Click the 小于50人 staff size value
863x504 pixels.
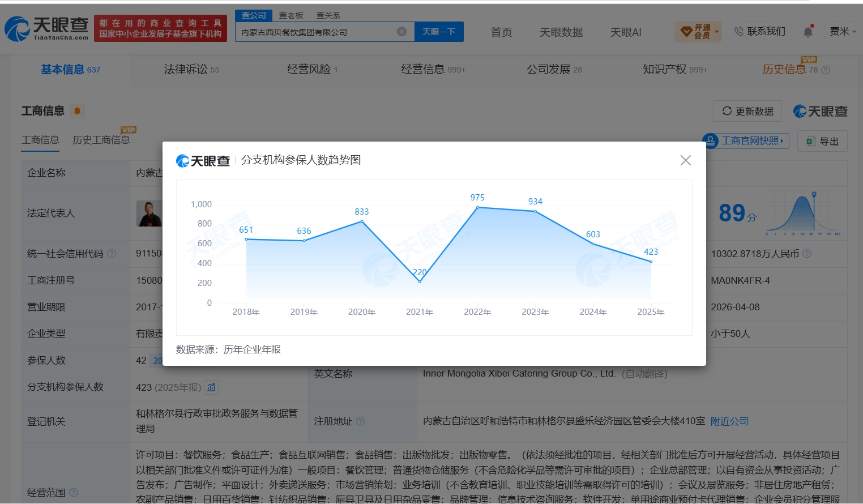730,334
